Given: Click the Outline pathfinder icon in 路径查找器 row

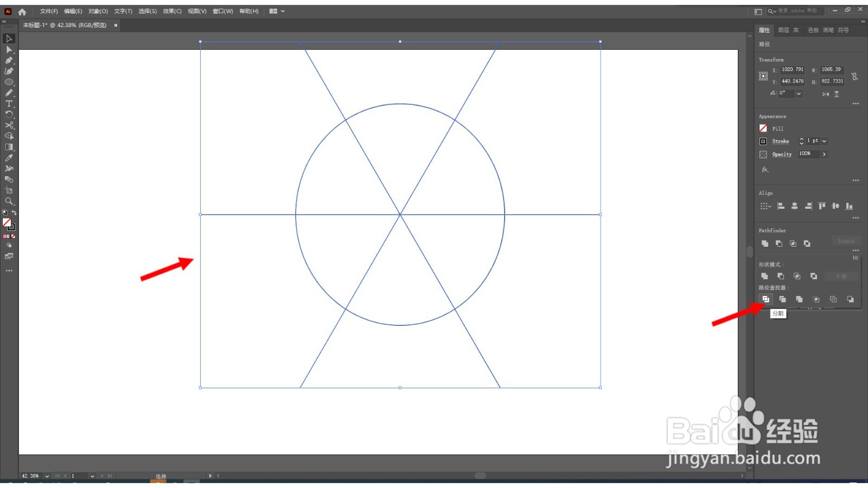Looking at the screenshot, I should coord(833,299).
